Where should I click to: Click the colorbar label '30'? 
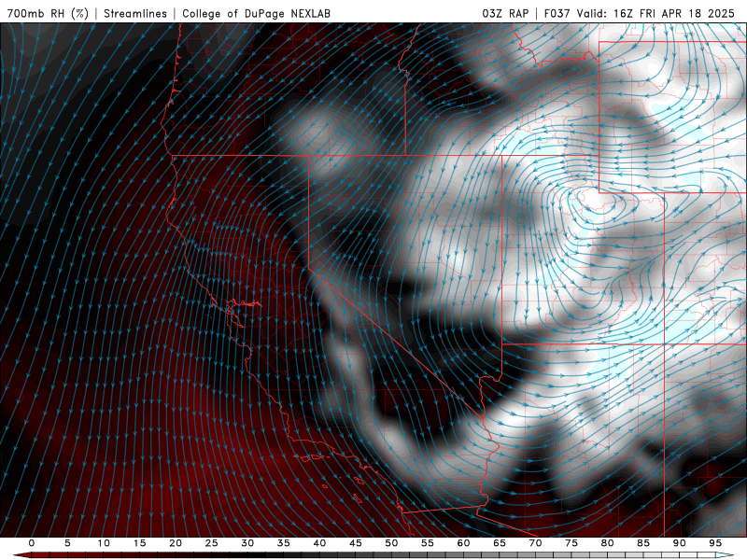click(x=247, y=543)
